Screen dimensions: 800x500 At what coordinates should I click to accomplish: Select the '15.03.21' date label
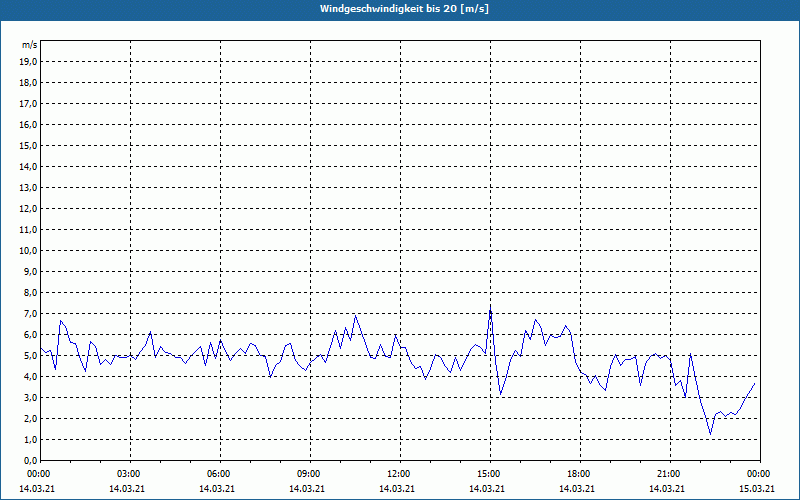(x=757, y=489)
